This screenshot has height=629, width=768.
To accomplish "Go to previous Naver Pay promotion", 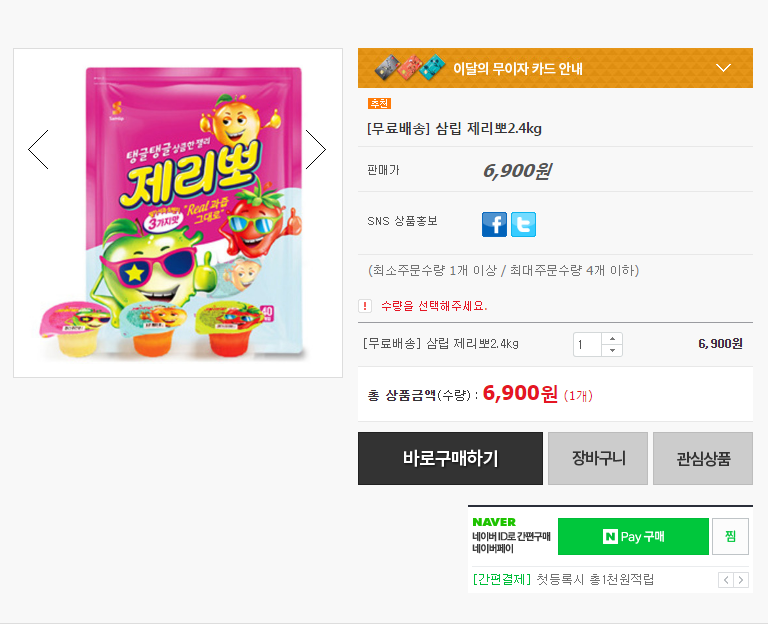I will 725,580.
